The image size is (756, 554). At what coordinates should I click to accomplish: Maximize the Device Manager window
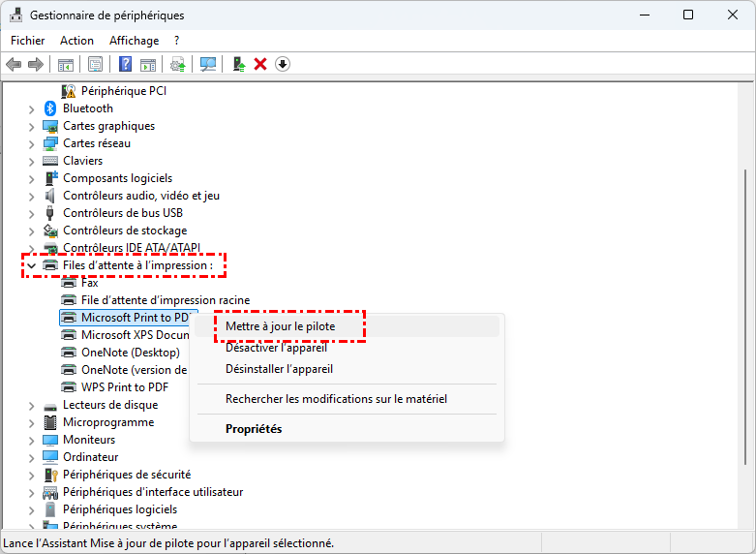tap(688, 15)
